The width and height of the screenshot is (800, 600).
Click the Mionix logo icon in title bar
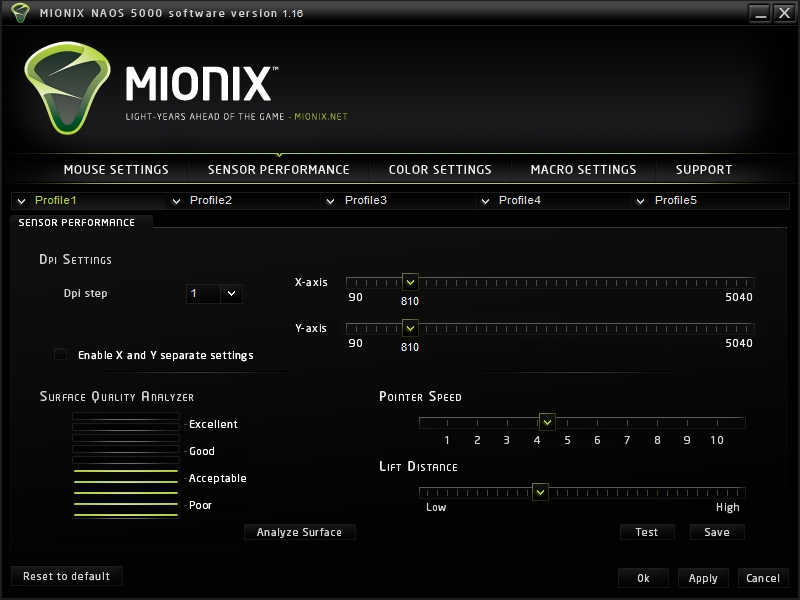(20, 13)
